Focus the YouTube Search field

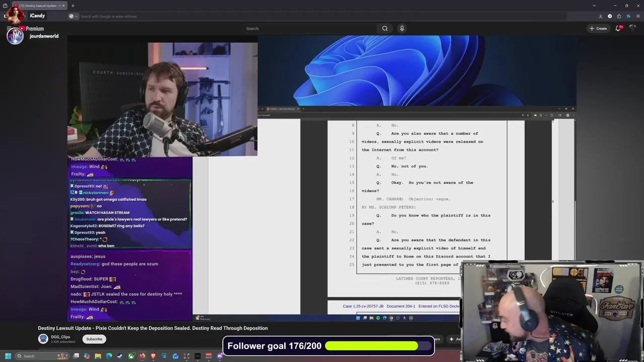point(309,29)
